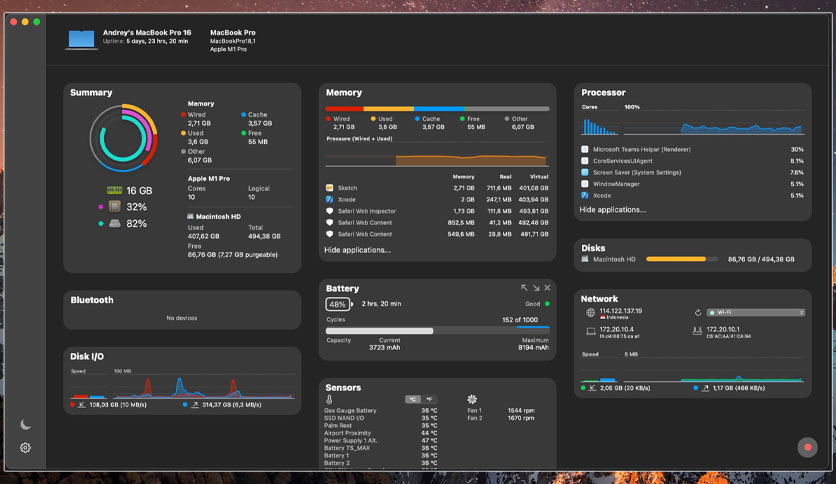This screenshot has height=484, width=836.
Task: Click the Macintosh HD icon in Disks panel
Action: (x=585, y=259)
